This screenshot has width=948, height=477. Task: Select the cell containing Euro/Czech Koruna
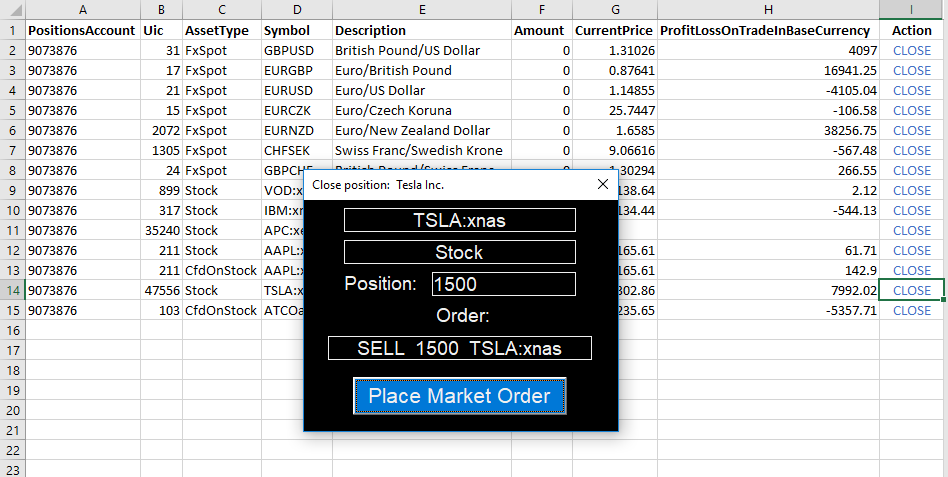(420, 110)
